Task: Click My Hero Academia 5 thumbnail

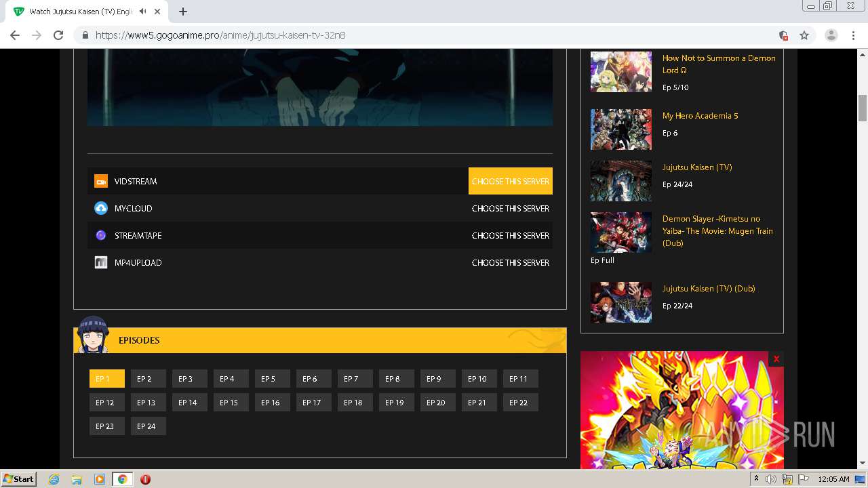Action: pos(620,129)
